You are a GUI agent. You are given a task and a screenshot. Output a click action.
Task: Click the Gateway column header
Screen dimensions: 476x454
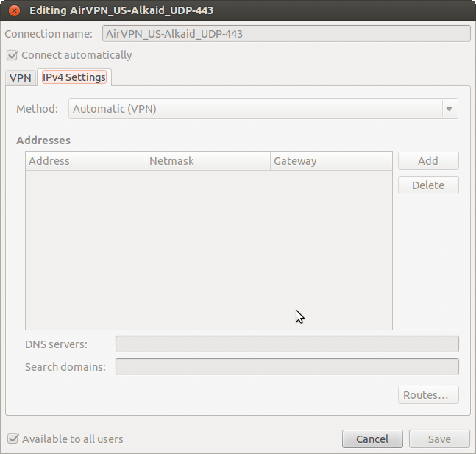click(x=331, y=161)
